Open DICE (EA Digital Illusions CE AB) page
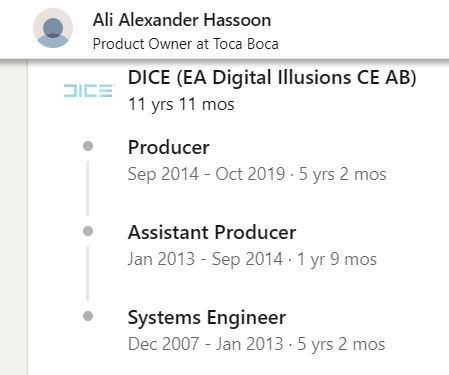The image size is (449, 375). click(x=272, y=78)
